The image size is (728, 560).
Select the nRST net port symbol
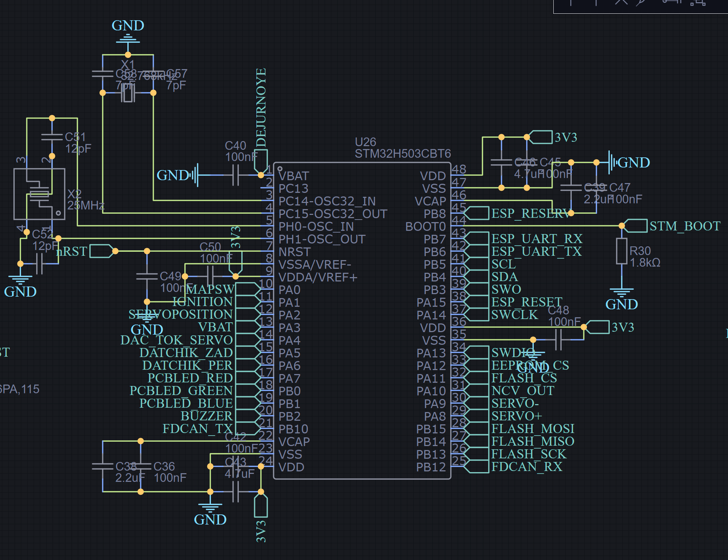(101, 251)
